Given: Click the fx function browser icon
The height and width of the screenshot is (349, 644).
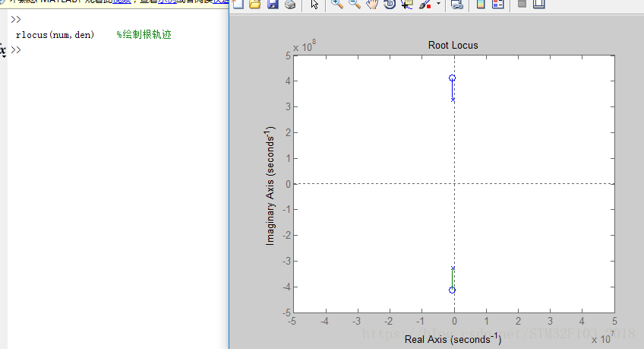Looking at the screenshot, I should [x=3, y=50].
